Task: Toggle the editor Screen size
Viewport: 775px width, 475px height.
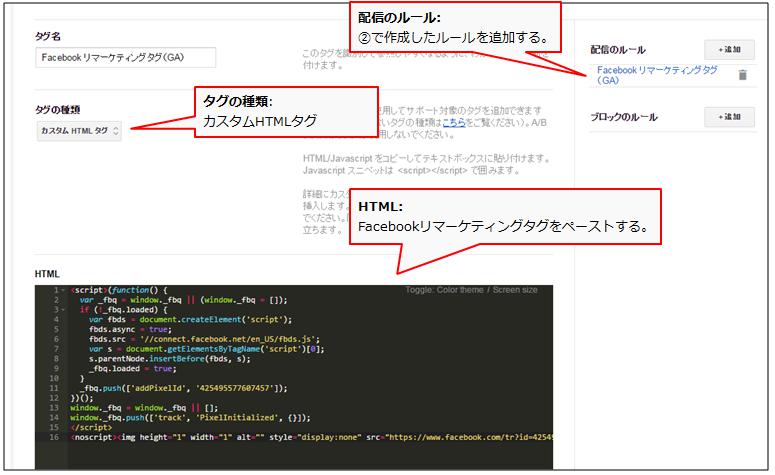Action: coord(515,290)
